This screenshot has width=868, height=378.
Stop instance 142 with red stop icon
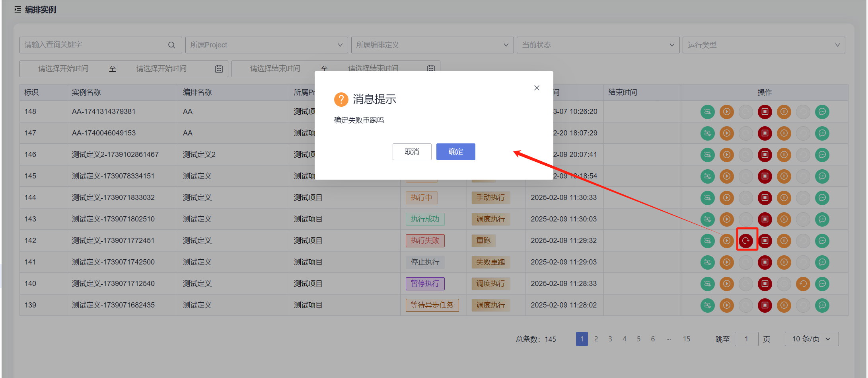coord(765,241)
